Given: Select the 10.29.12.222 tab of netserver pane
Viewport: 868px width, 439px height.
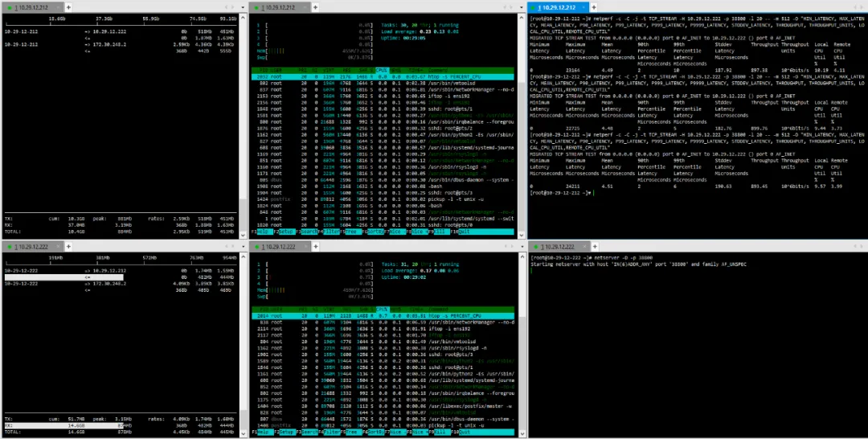Looking at the screenshot, I should (559, 246).
